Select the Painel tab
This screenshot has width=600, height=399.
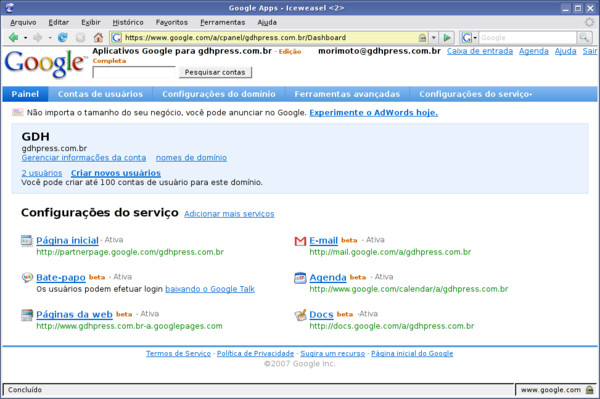coord(25,94)
